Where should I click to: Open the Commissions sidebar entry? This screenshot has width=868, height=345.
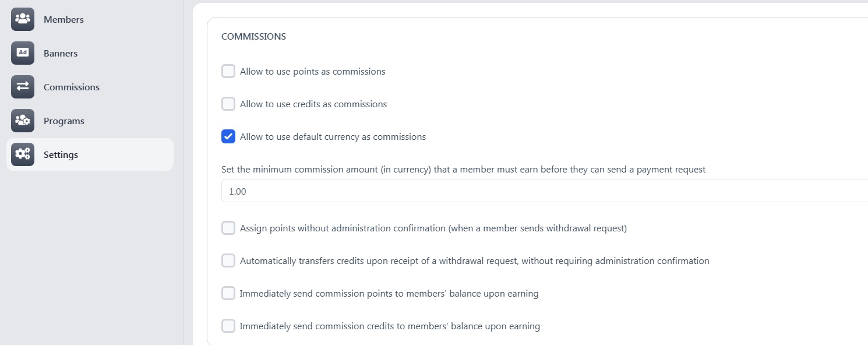[71, 87]
